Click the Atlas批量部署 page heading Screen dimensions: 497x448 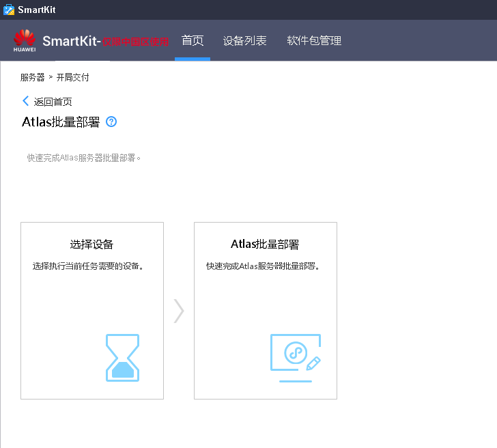[61, 122]
